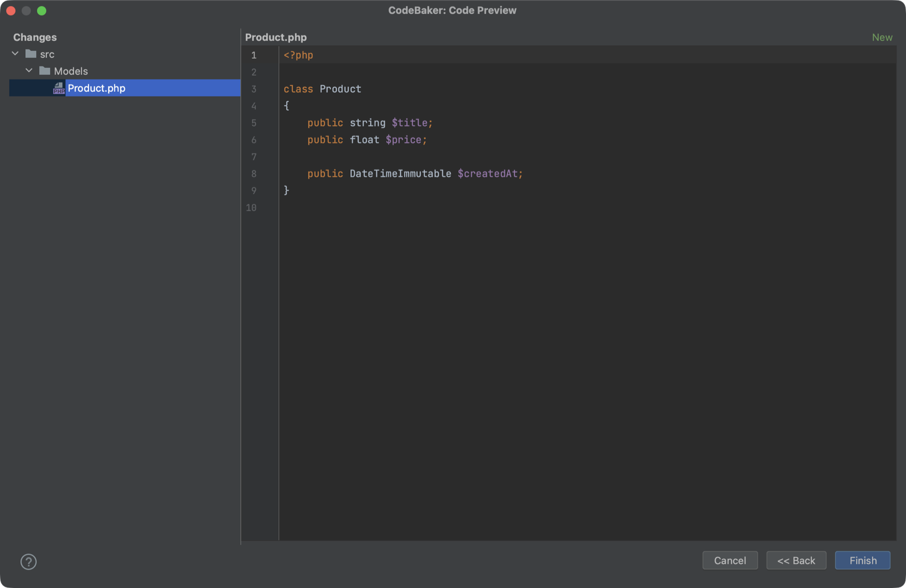
Task: Click the public keyword on line 8
Action: coord(325,174)
